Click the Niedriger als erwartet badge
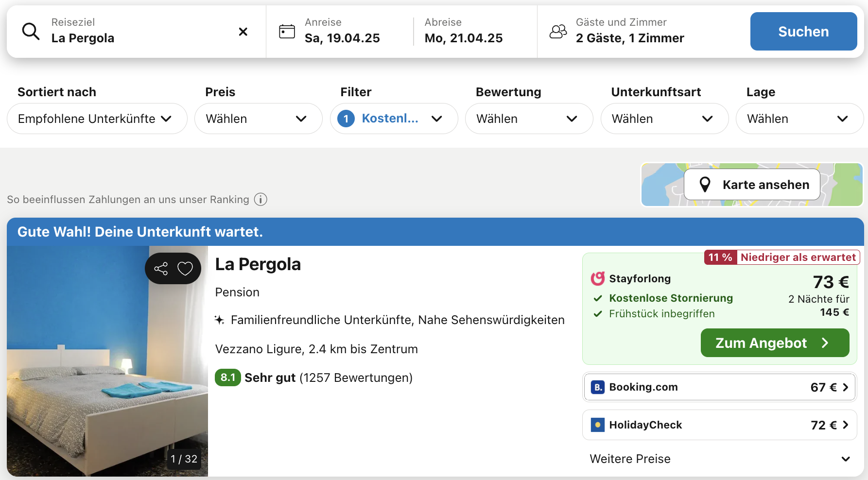 [782, 257]
